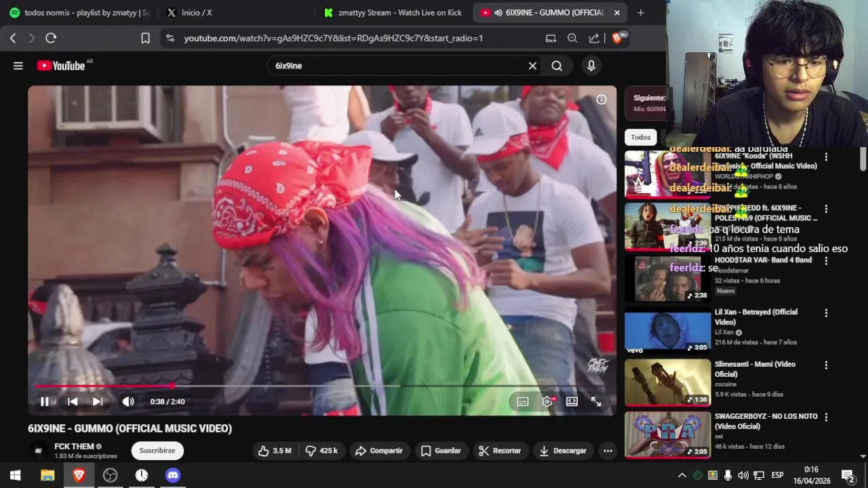Open Windows notification center
The image size is (868, 488).
tap(848, 475)
